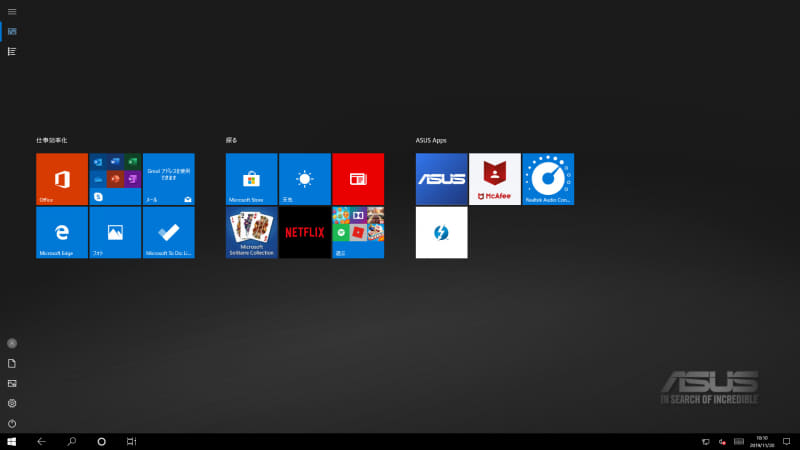This screenshot has height=450, width=800.
Task: Open the Netflix tile
Action: [x=305, y=232]
